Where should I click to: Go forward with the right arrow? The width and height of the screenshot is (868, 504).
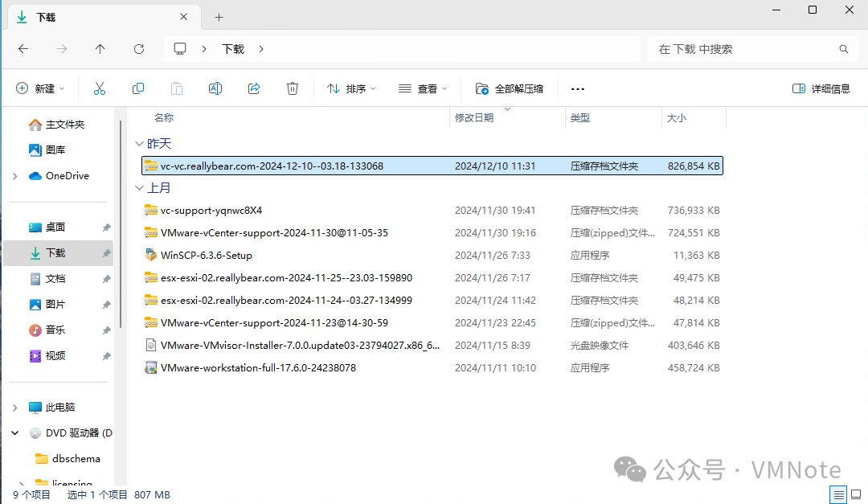[62, 49]
